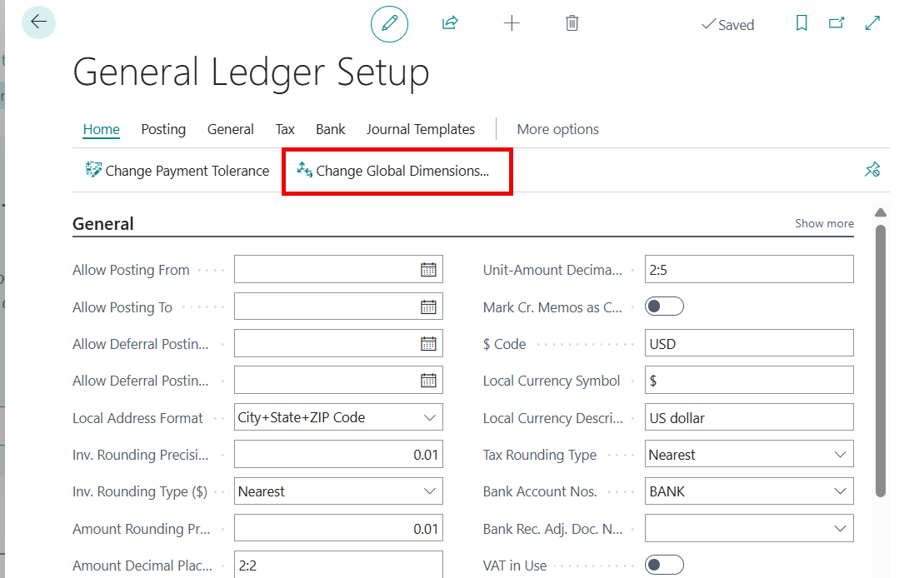Click the back arrow button
Image resolution: width=924 pixels, height=578 pixels.
(38, 22)
